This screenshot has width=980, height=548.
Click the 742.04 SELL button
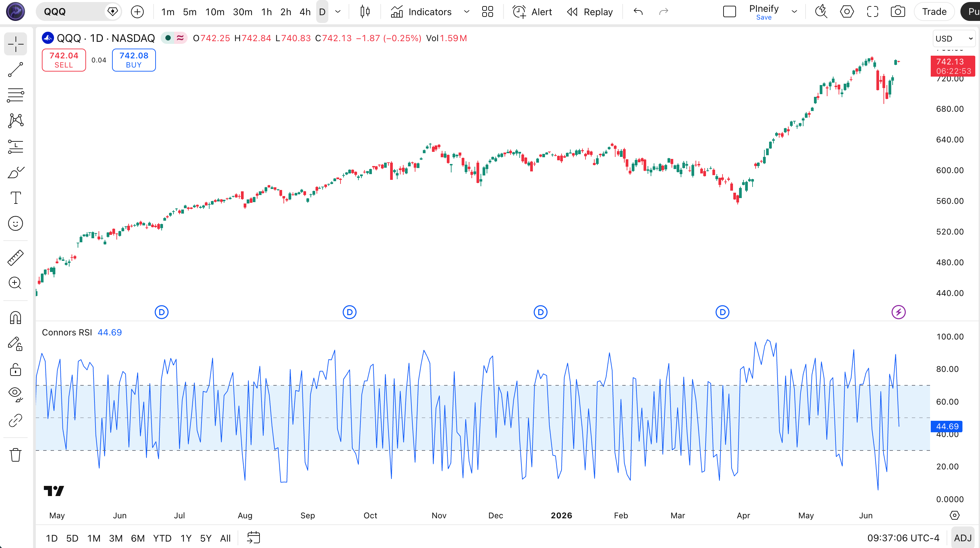tap(64, 60)
